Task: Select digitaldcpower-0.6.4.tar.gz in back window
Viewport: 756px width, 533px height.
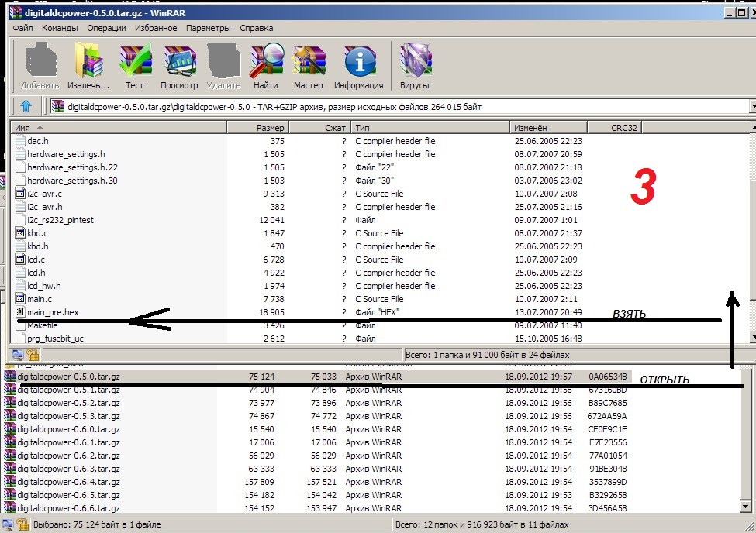Action: [x=68, y=482]
